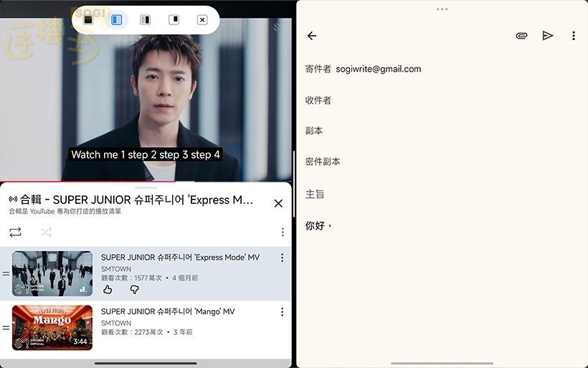Grab reorder handle of 'Express Mode' row
This screenshot has height=368, width=588.
point(6,274)
